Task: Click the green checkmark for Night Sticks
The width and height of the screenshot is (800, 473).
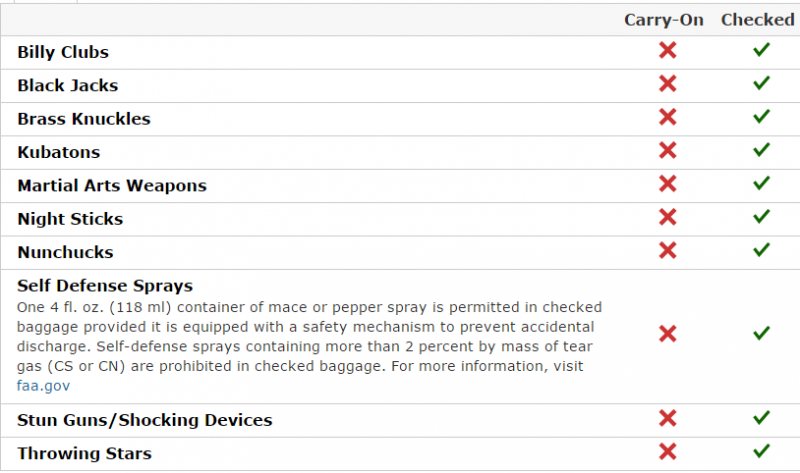Action: pyautogui.click(x=761, y=217)
